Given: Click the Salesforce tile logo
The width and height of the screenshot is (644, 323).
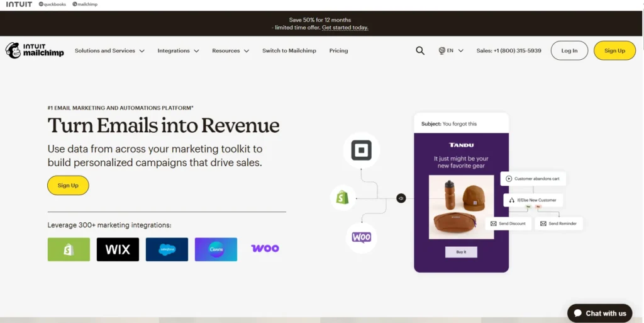Looking at the screenshot, I should (x=167, y=249).
